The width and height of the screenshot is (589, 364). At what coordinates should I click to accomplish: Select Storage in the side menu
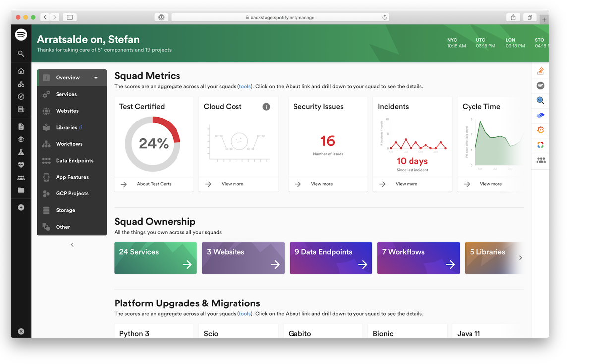pos(72,210)
